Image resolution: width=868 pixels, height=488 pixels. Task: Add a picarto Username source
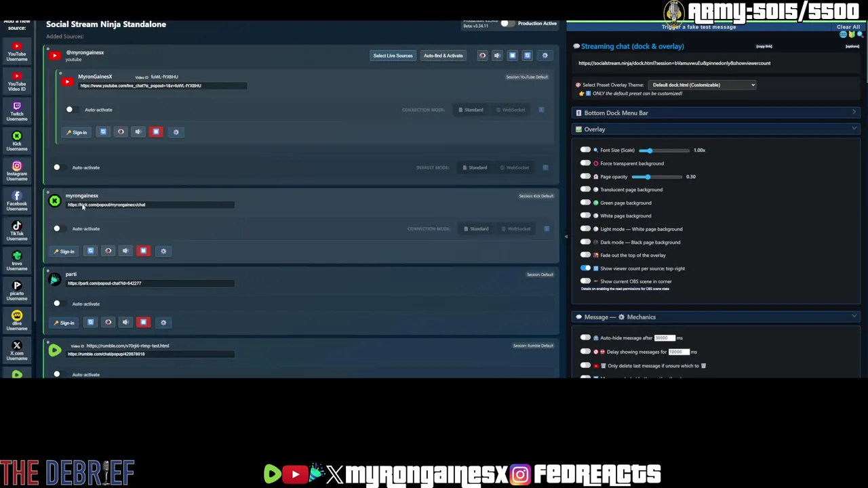pos(17,291)
